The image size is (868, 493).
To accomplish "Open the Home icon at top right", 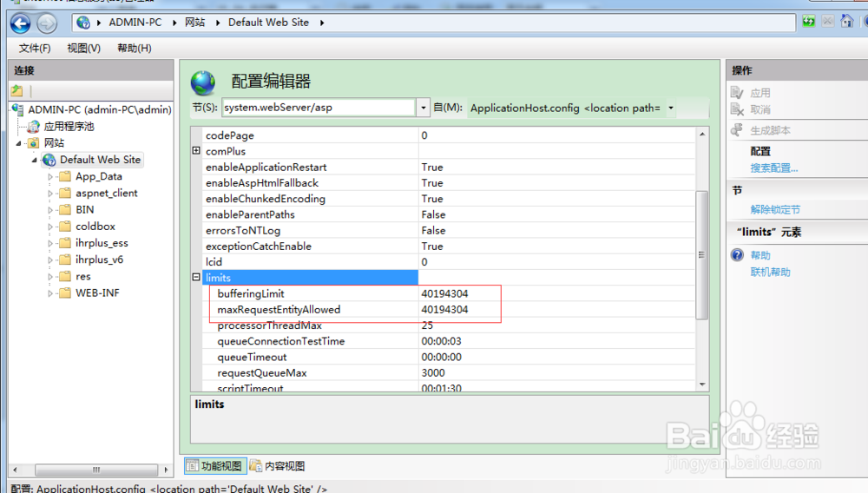I will pos(847,21).
